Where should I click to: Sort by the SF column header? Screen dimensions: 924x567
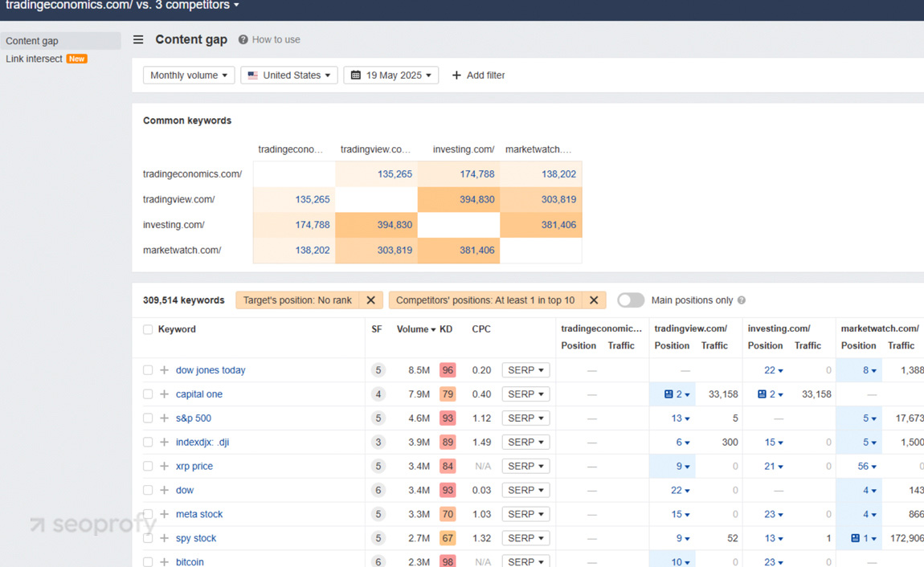coord(377,329)
